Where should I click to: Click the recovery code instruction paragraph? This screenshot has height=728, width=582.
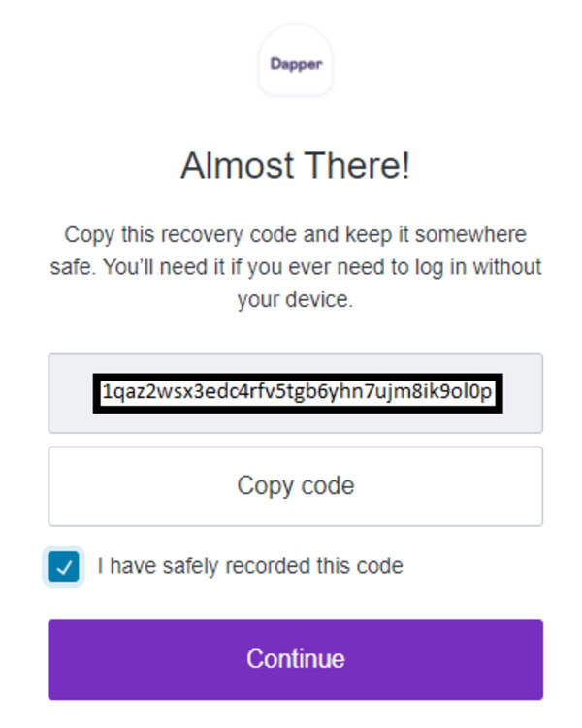[296, 267]
